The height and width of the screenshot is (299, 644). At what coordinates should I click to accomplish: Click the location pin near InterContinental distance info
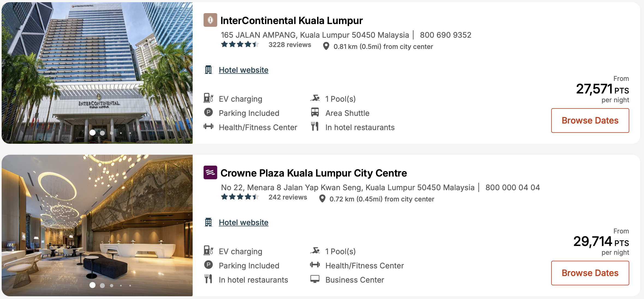coord(326,46)
